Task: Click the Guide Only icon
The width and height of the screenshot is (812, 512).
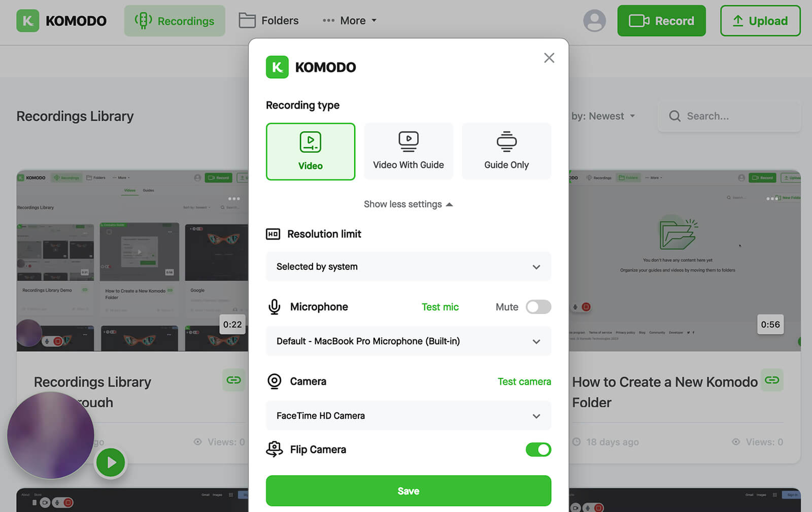Action: pyautogui.click(x=506, y=142)
